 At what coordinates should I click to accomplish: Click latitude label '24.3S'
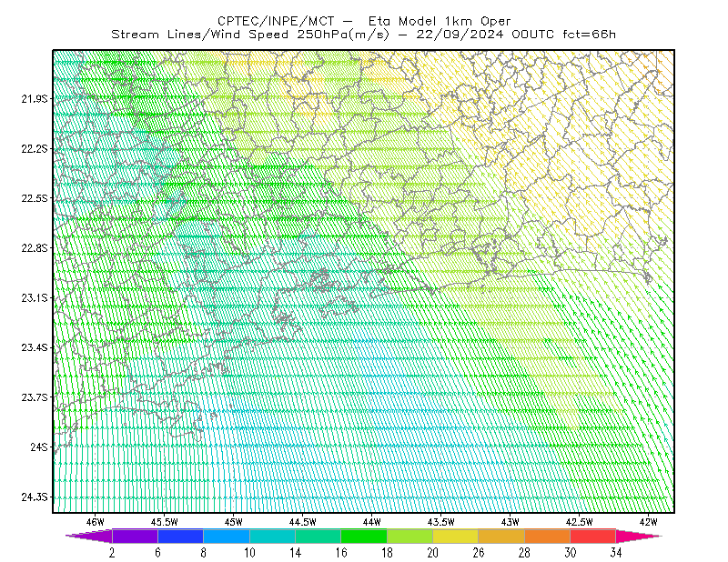click(35, 497)
